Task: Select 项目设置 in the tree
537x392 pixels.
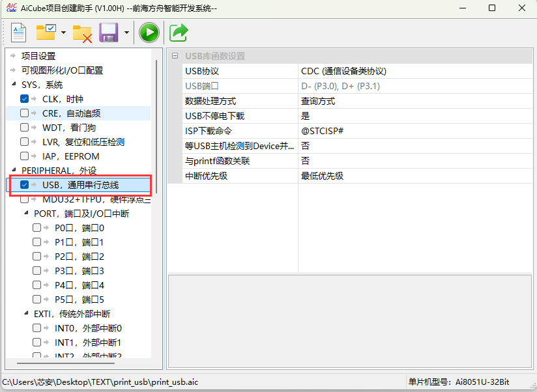Action: (x=38, y=56)
